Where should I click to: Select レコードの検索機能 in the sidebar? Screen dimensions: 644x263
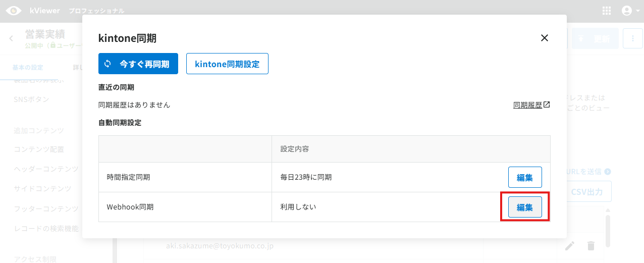pyautogui.click(x=46, y=228)
